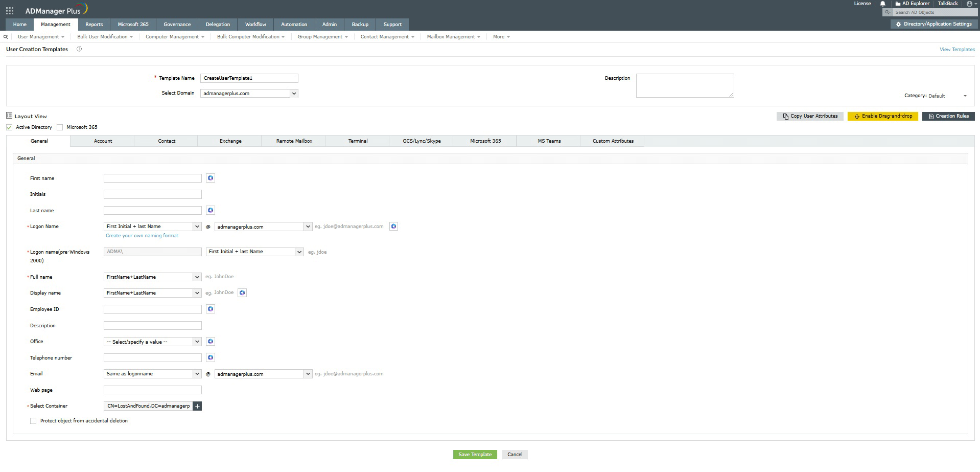Click the AD Explorer icon in the top bar
The image size is (980, 472).
[x=897, y=4]
